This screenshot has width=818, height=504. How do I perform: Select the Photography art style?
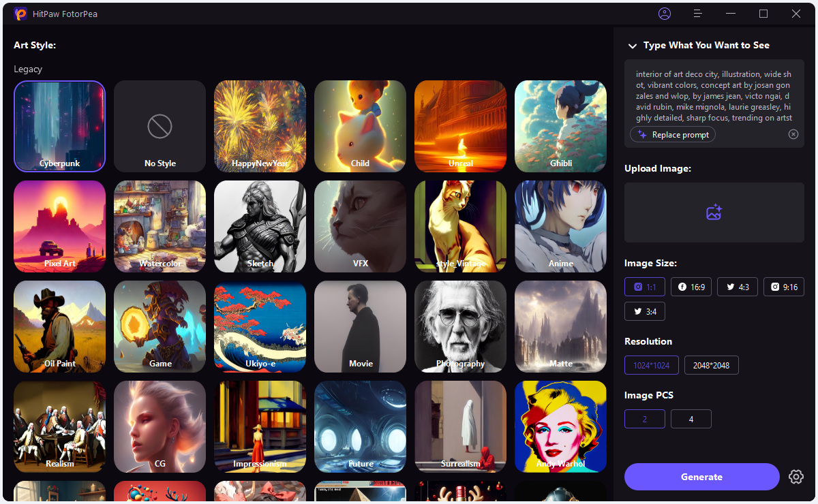click(461, 326)
